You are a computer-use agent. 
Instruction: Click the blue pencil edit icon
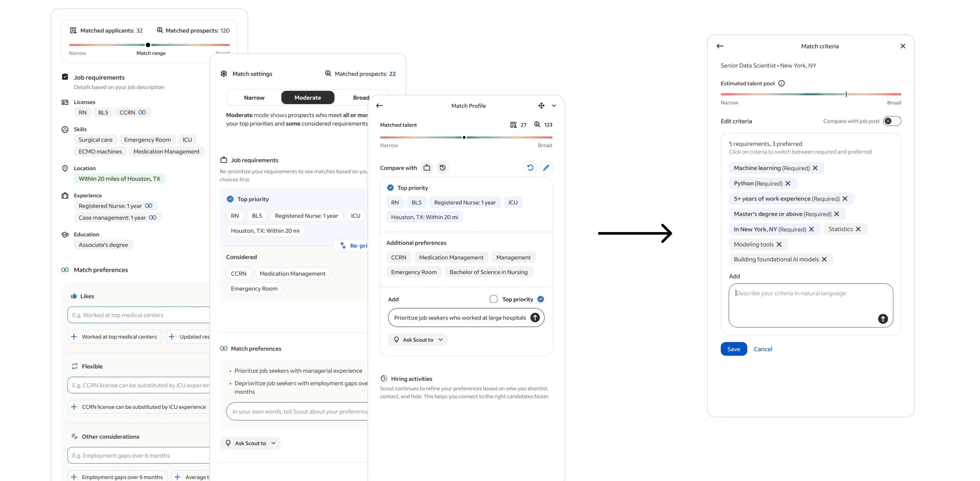pyautogui.click(x=546, y=168)
